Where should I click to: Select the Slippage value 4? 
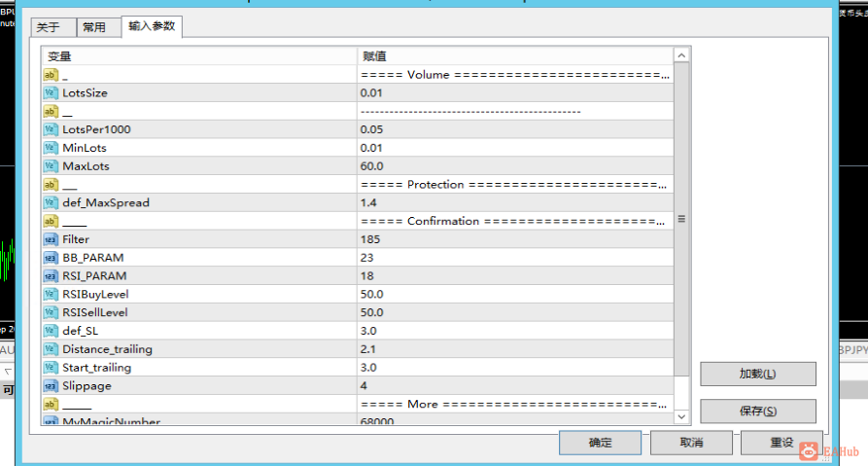(x=364, y=385)
